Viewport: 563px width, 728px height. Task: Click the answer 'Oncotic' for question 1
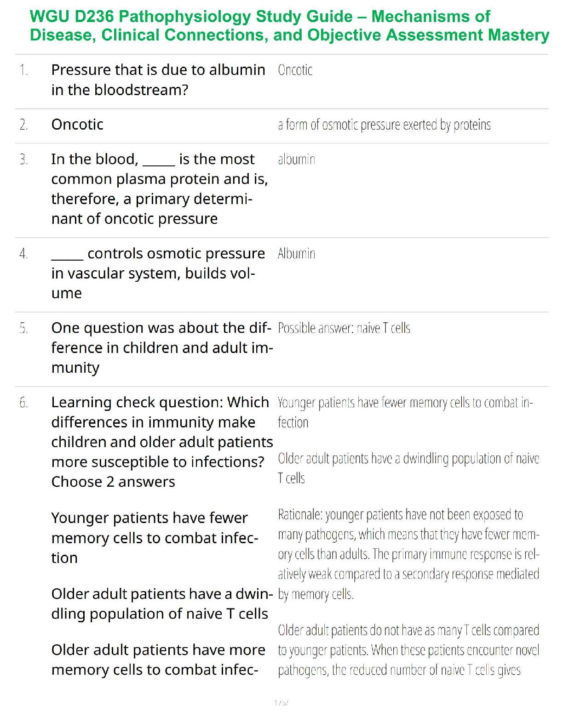tap(295, 70)
